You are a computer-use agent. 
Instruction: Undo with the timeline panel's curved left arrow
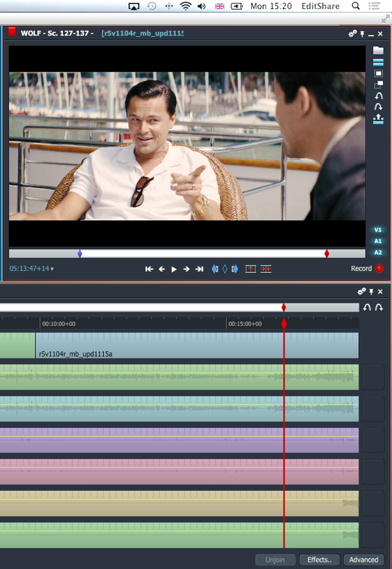pos(367,308)
